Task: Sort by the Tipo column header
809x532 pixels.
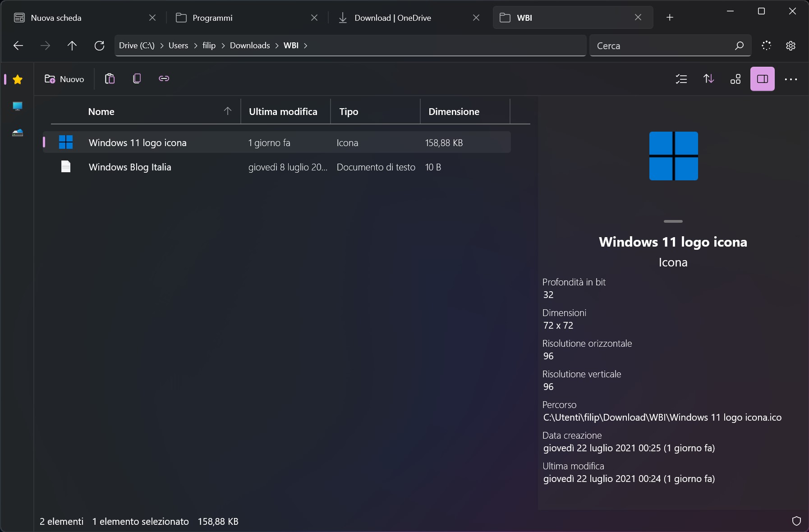Action: coord(349,112)
